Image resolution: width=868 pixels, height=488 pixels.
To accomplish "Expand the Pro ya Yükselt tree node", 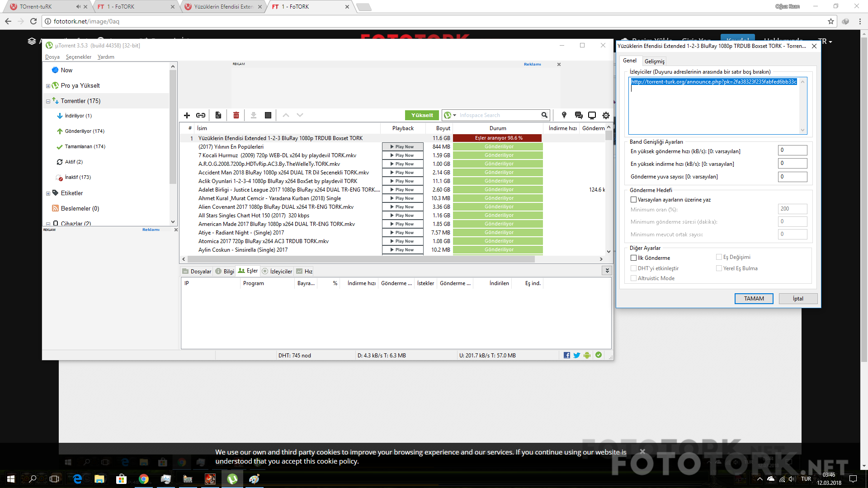I will point(48,86).
